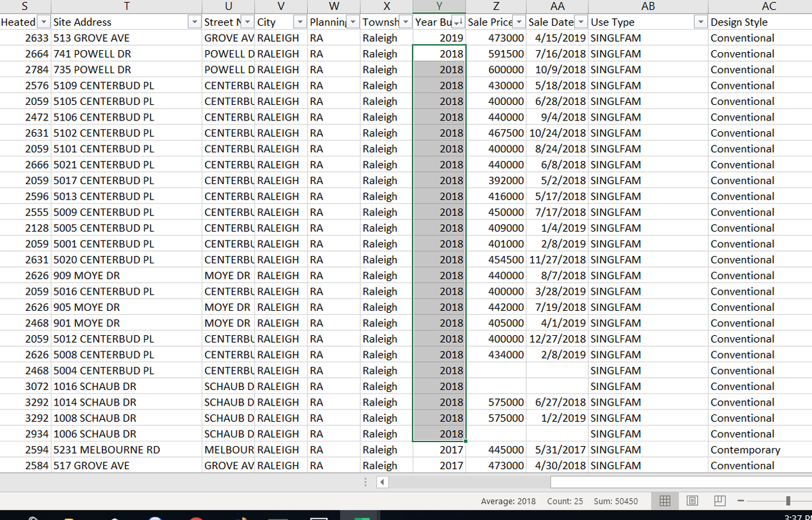Click the horizontal scroll left arrow
Image resolution: width=812 pixels, height=520 pixels.
point(381,483)
